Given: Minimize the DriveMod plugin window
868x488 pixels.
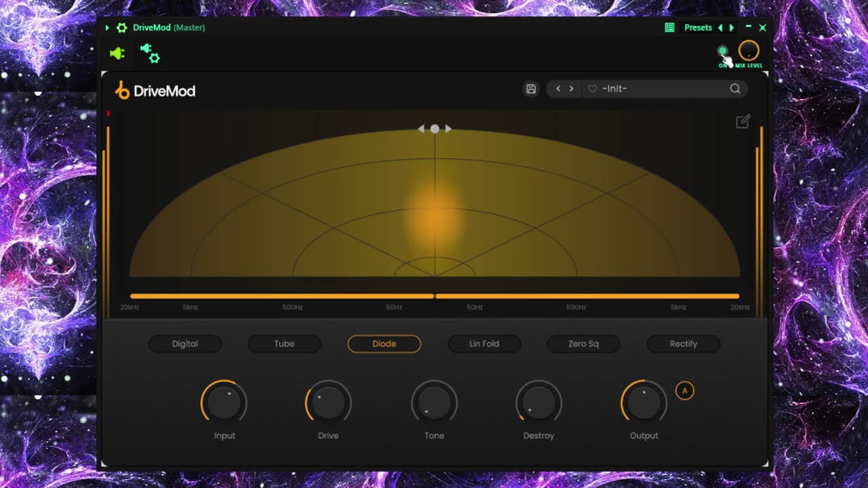Looking at the screenshot, I should (748, 27).
